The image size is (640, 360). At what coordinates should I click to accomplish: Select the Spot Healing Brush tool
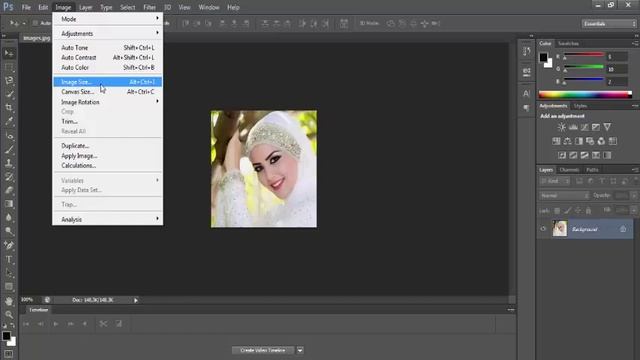click(x=9, y=136)
